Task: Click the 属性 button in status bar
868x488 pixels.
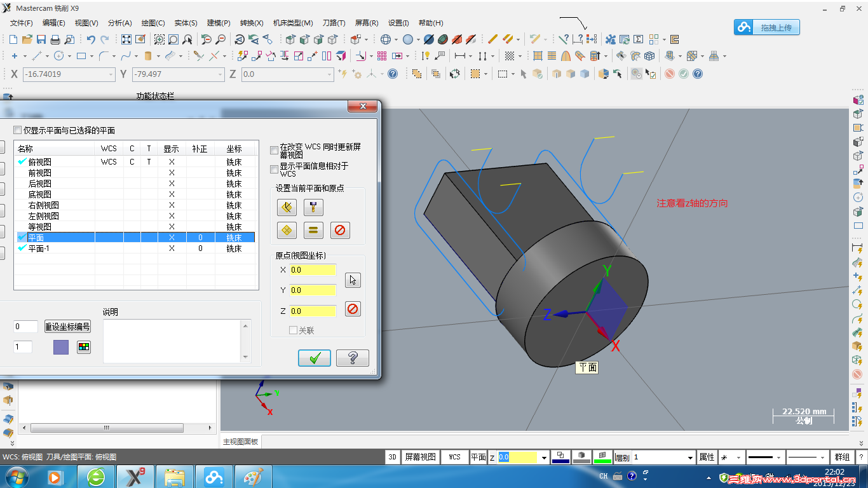Action: (707, 457)
